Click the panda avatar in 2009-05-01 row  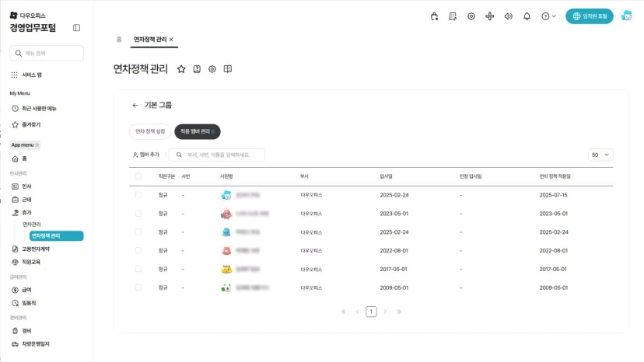pos(226,287)
